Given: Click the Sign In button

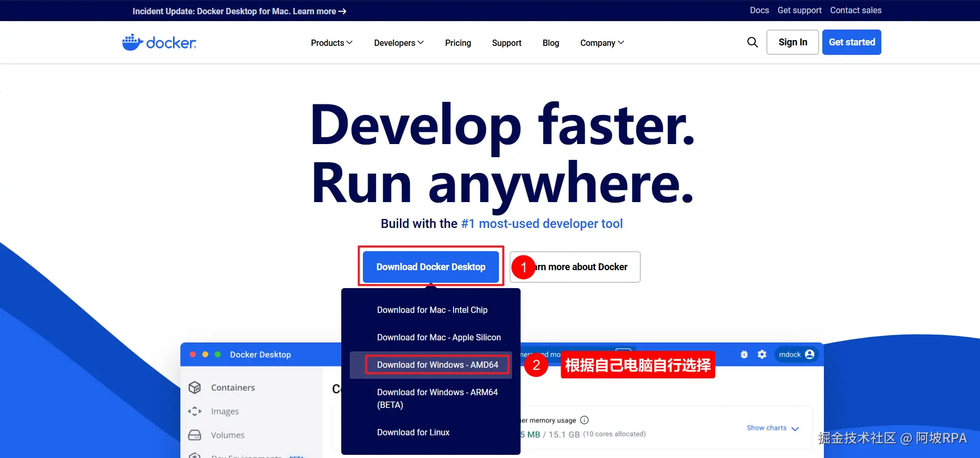Looking at the screenshot, I should click(x=793, y=42).
